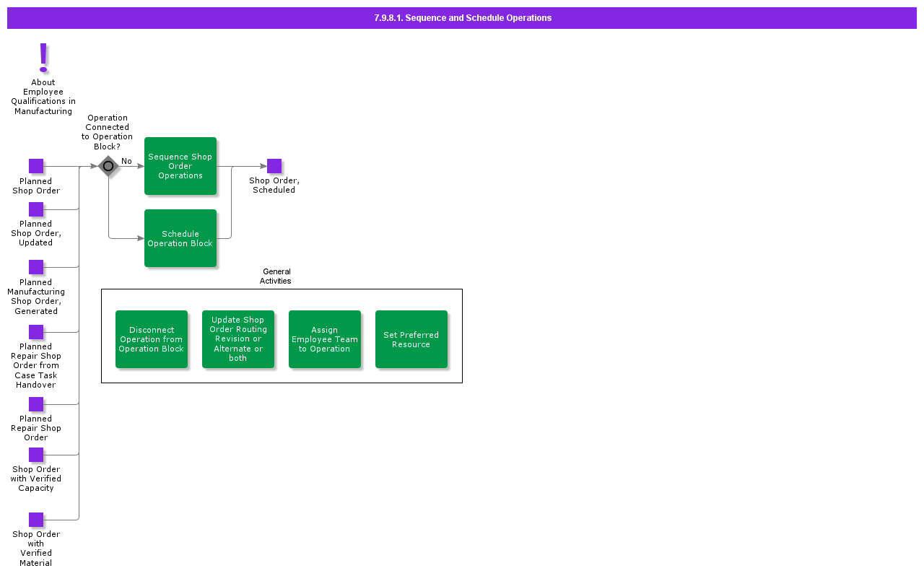The width and height of the screenshot is (924, 576).
Task: Select Assign Employee Team to Operation box
Action: [x=325, y=339]
